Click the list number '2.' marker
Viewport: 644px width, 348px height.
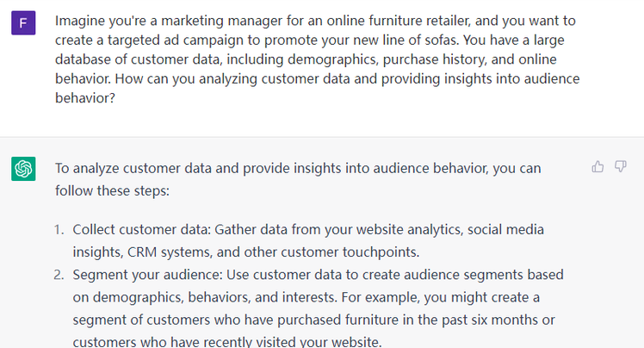tap(59, 275)
